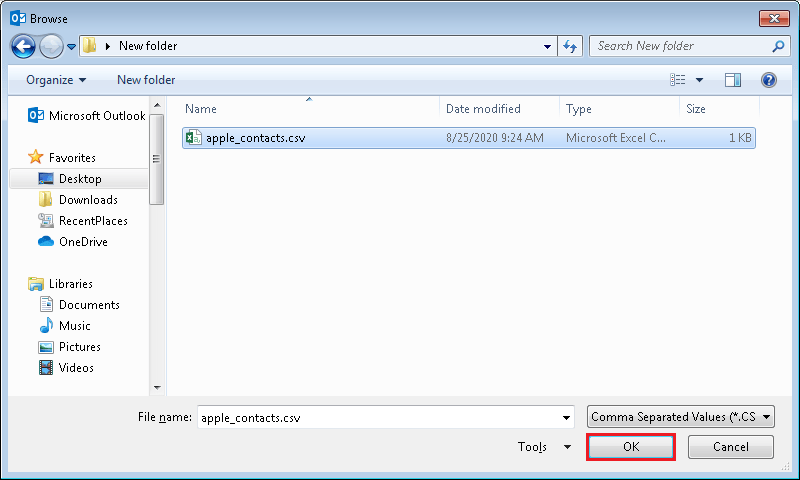This screenshot has height=480, width=800.
Task: Open RecentPlaces in navigation pane
Action: [83, 221]
